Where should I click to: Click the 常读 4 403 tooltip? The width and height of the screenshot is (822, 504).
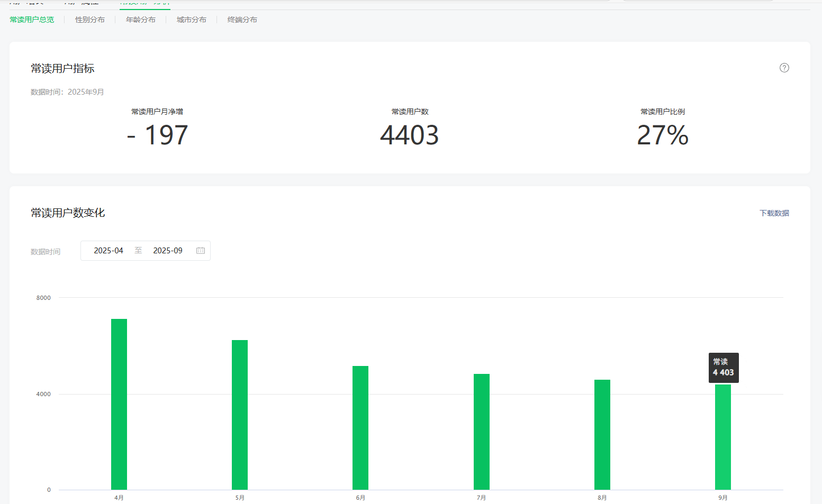(x=724, y=368)
